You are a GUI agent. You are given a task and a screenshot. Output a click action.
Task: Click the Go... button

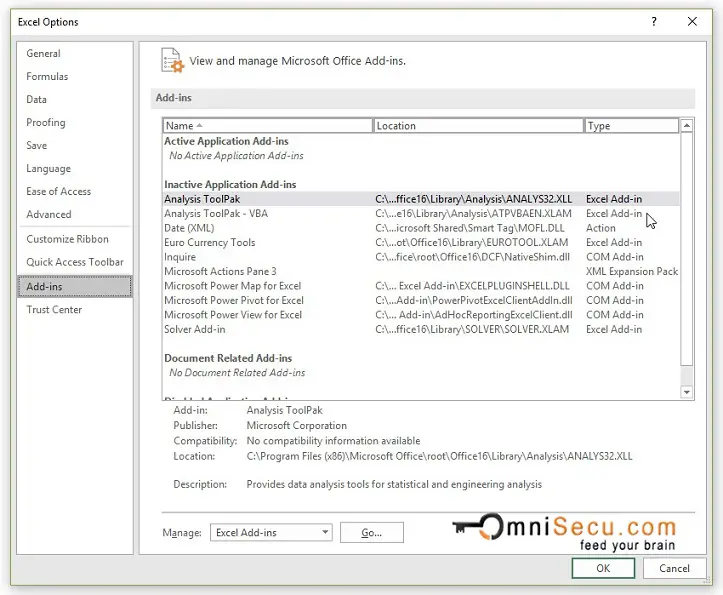372,533
